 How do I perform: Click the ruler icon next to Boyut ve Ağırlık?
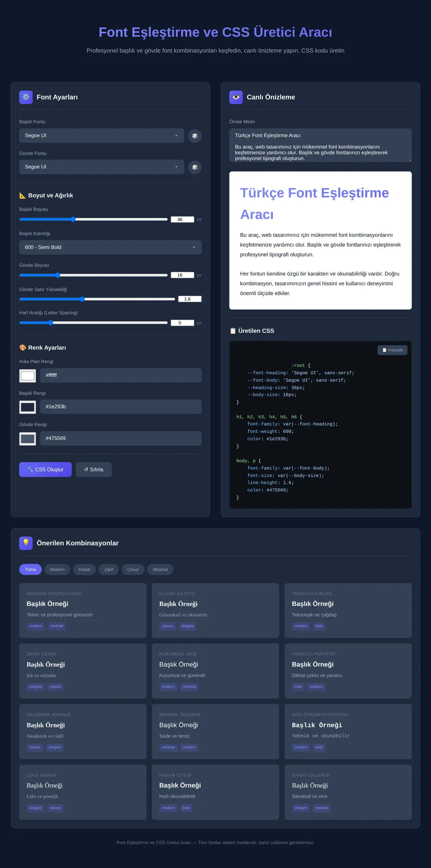pyautogui.click(x=23, y=195)
